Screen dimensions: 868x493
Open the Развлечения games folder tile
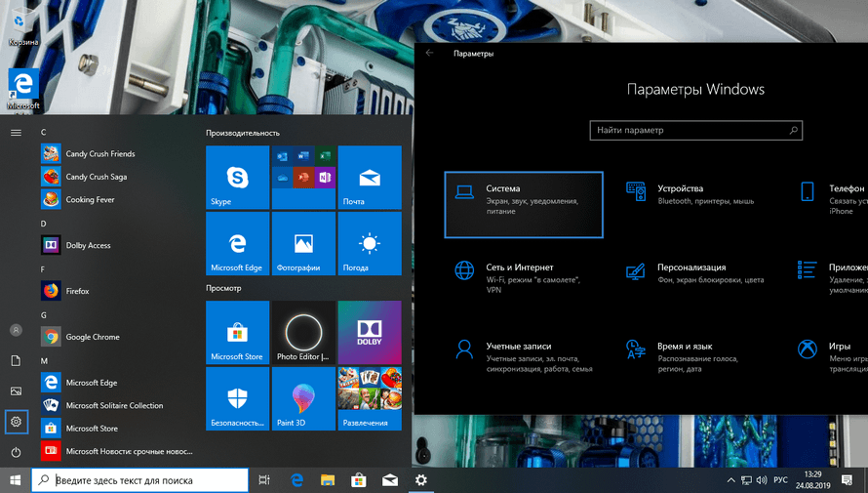370,399
